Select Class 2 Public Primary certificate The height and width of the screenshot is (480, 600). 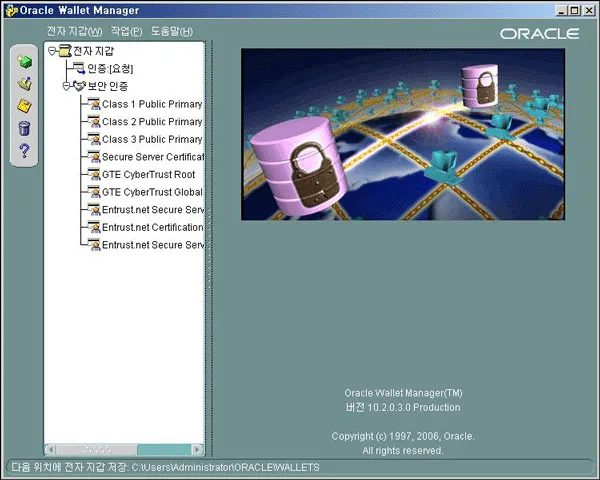(x=152, y=121)
